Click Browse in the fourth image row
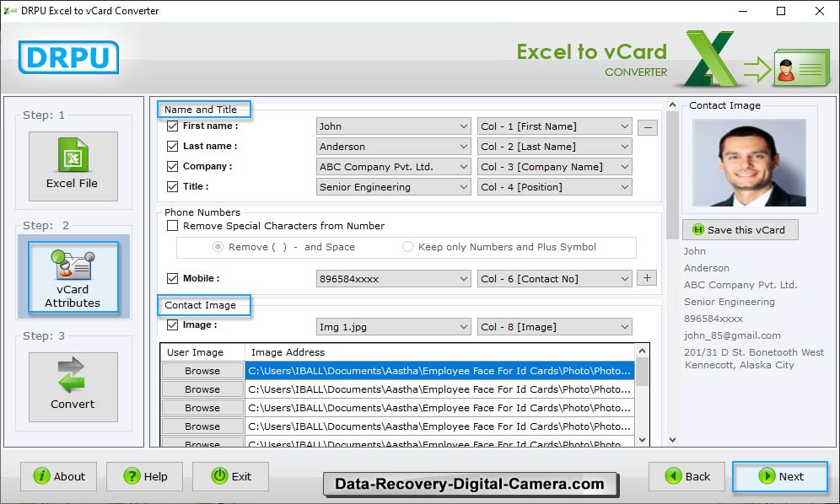This screenshot has height=504, width=840. click(x=202, y=426)
